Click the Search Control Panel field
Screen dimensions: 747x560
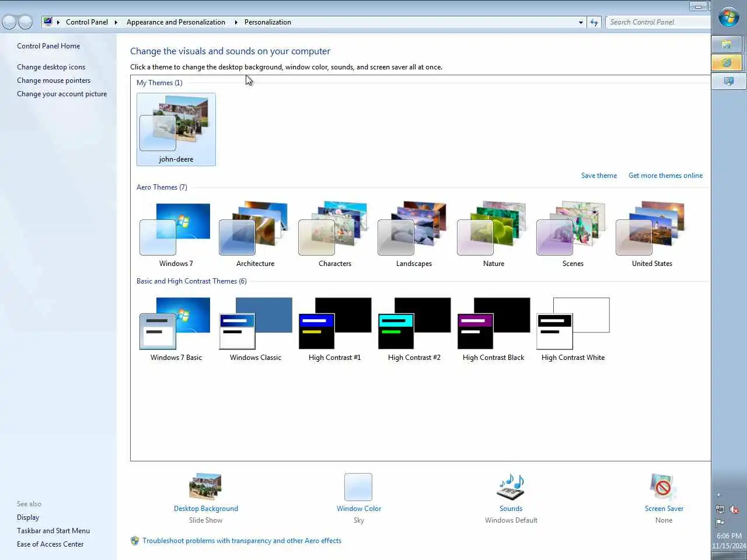tap(658, 22)
